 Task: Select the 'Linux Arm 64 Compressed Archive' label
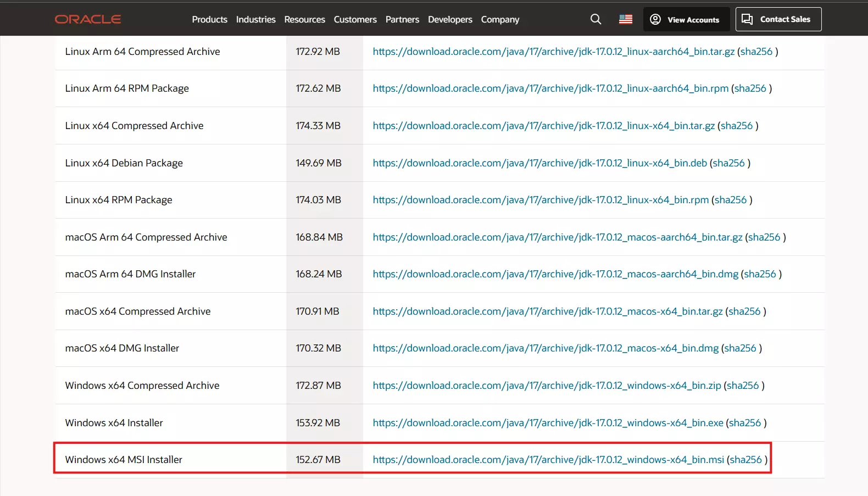point(142,52)
